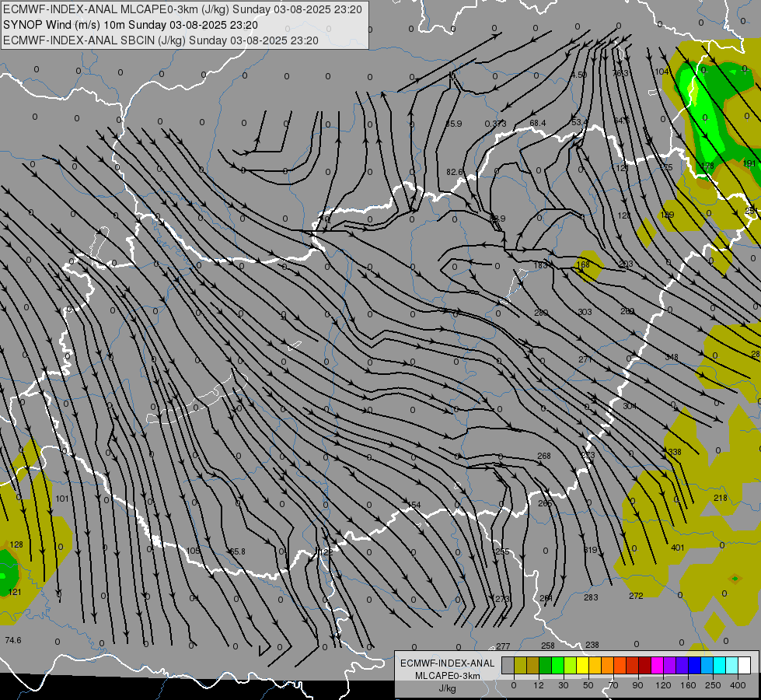761x700 pixels.
Task: Click the magenta legend swatch
Action: tap(657, 665)
